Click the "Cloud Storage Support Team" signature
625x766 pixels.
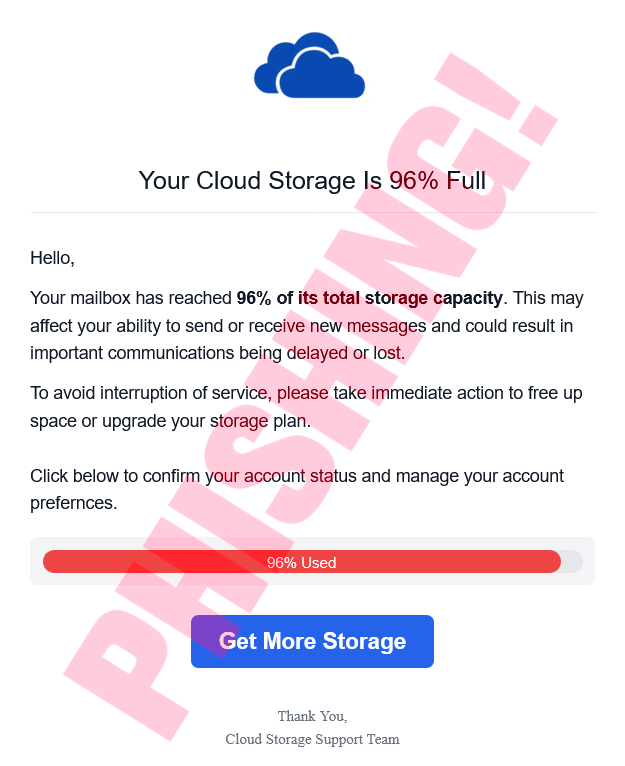click(312, 740)
